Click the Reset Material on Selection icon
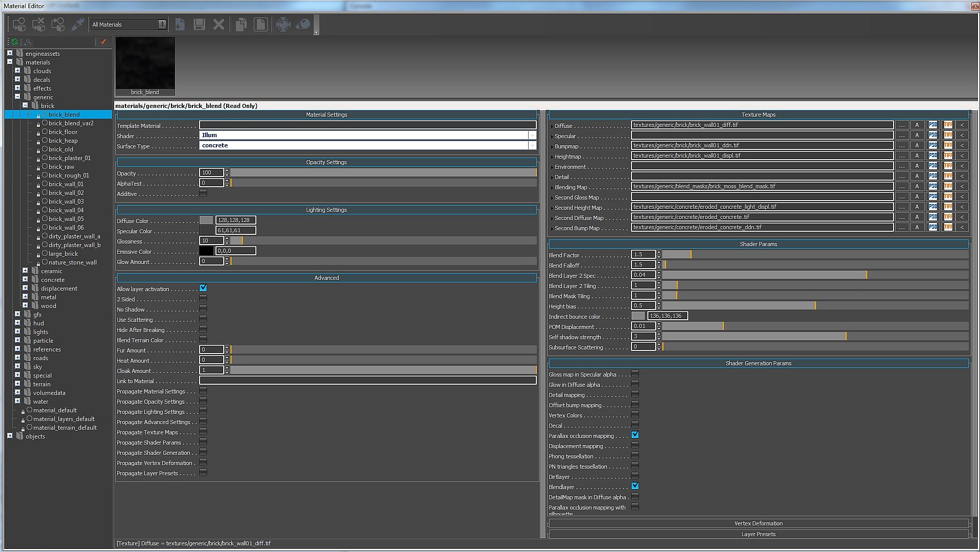This screenshot has width=980, height=552. pos(38,24)
